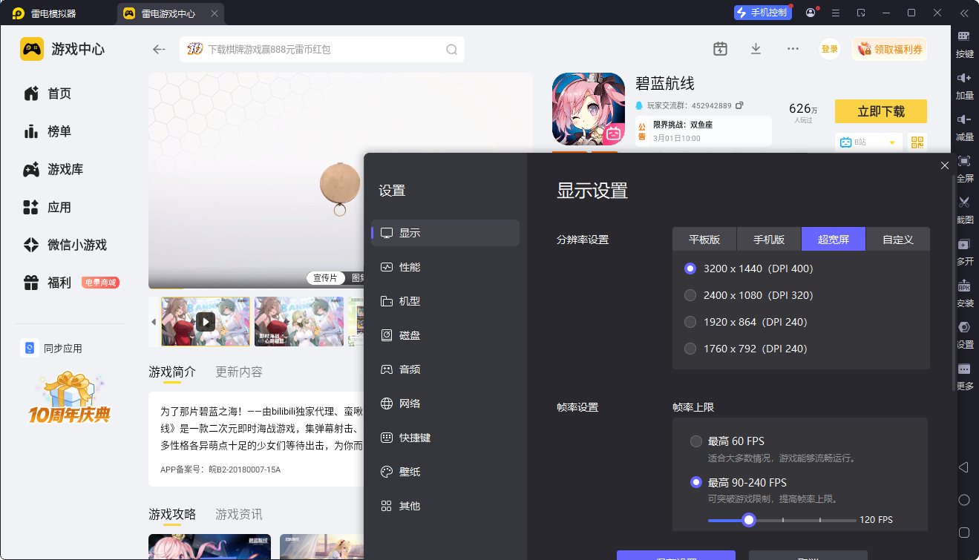Click the 领取福利券 coupon button
The width and height of the screenshot is (979, 560).
889,49
